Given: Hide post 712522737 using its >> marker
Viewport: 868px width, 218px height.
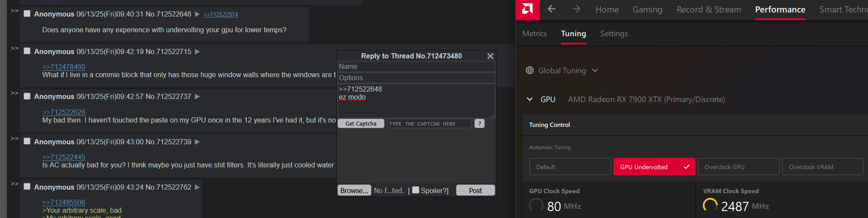Looking at the screenshot, I should click(x=14, y=93).
